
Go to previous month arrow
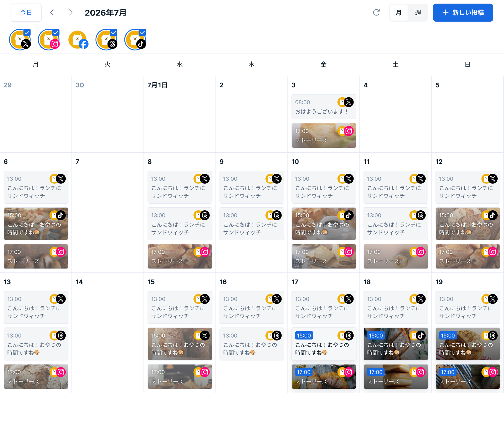click(52, 12)
